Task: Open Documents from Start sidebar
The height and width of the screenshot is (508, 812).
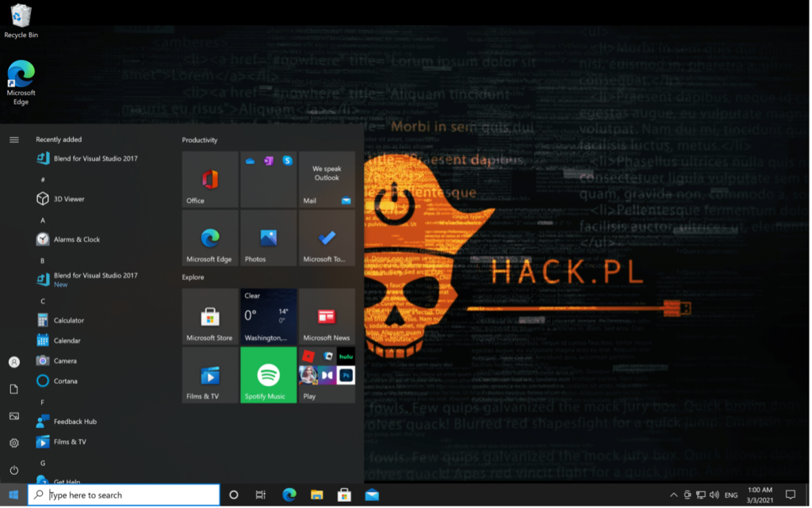Action: pos(14,389)
